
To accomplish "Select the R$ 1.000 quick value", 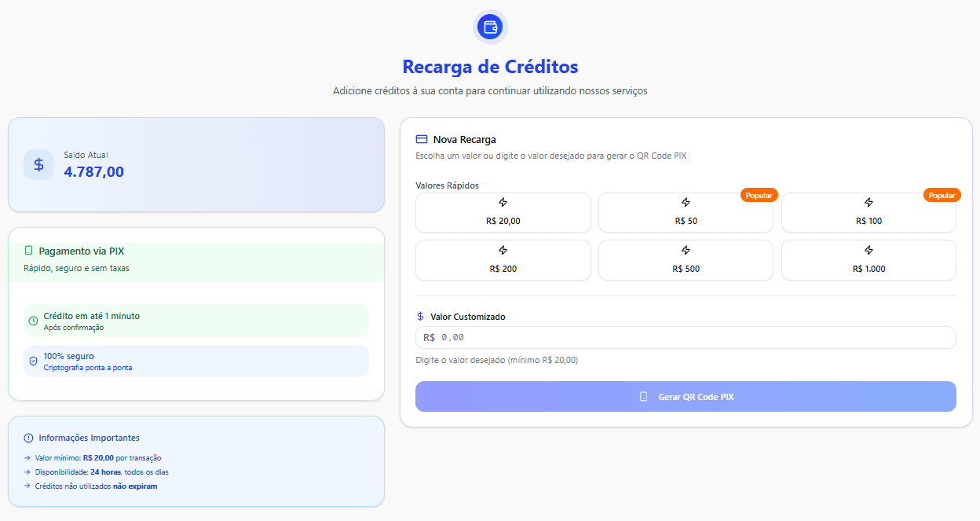I will [x=868, y=260].
